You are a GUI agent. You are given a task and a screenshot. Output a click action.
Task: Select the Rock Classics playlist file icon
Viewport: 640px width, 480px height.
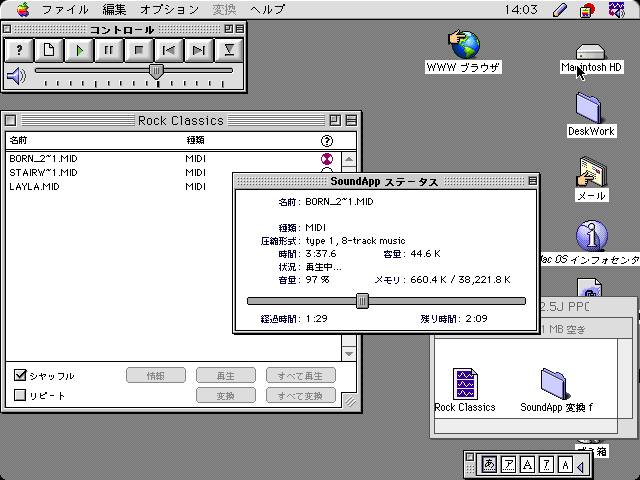[465, 384]
